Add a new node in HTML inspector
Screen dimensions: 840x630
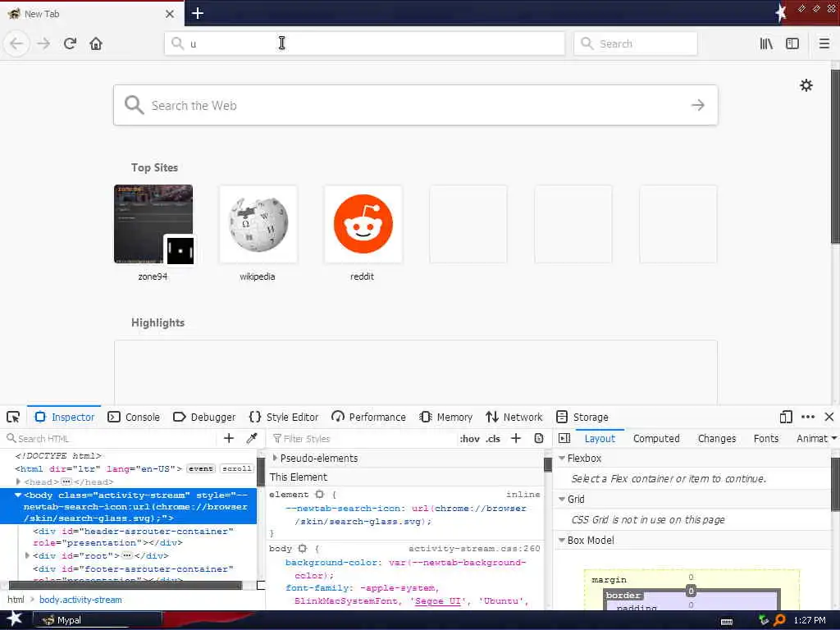click(229, 438)
